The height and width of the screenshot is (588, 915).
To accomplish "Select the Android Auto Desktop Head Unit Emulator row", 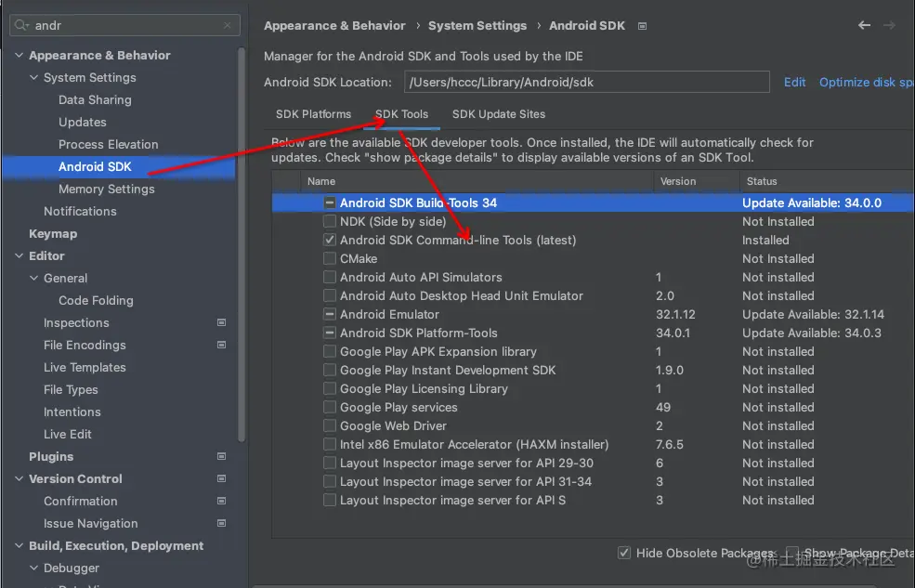I will pyautogui.click(x=593, y=295).
